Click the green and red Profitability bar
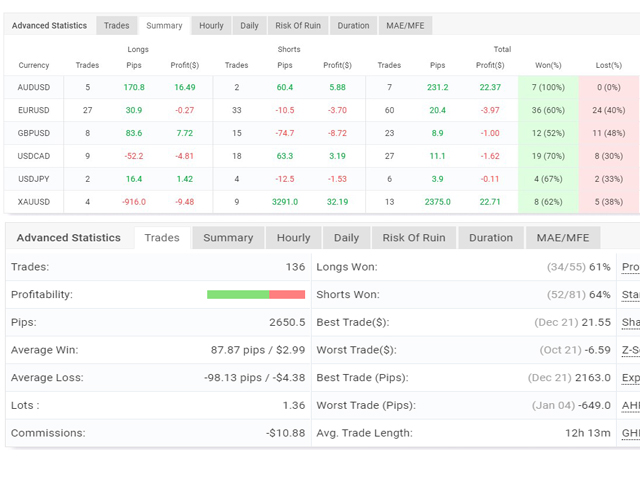640x480 pixels. [x=256, y=295]
